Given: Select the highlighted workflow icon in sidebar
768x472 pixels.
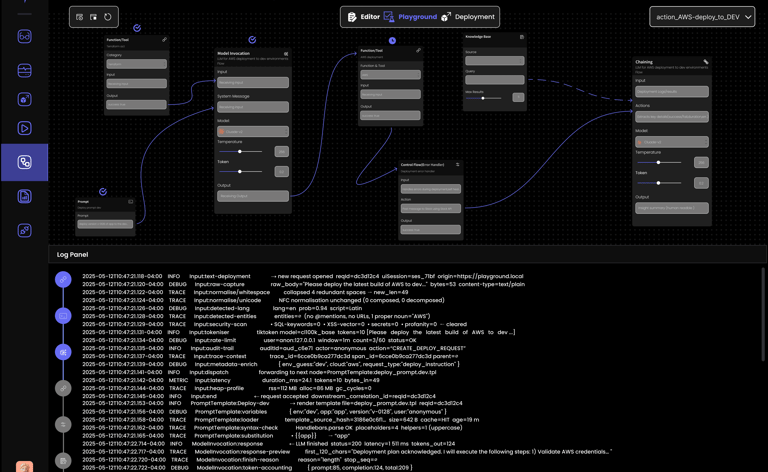Looking at the screenshot, I should point(24,162).
